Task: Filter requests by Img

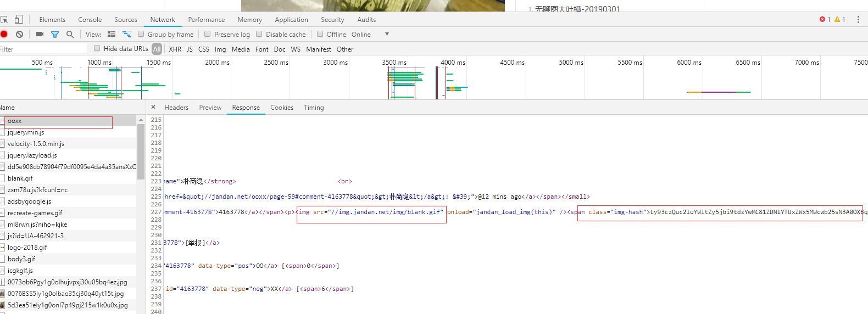Action: pos(220,49)
